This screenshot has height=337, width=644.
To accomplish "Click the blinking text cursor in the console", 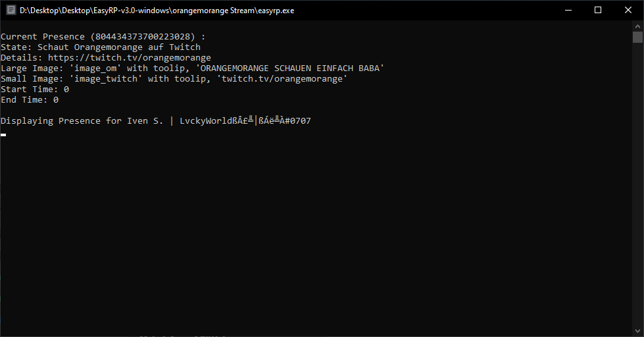I will [x=3, y=134].
